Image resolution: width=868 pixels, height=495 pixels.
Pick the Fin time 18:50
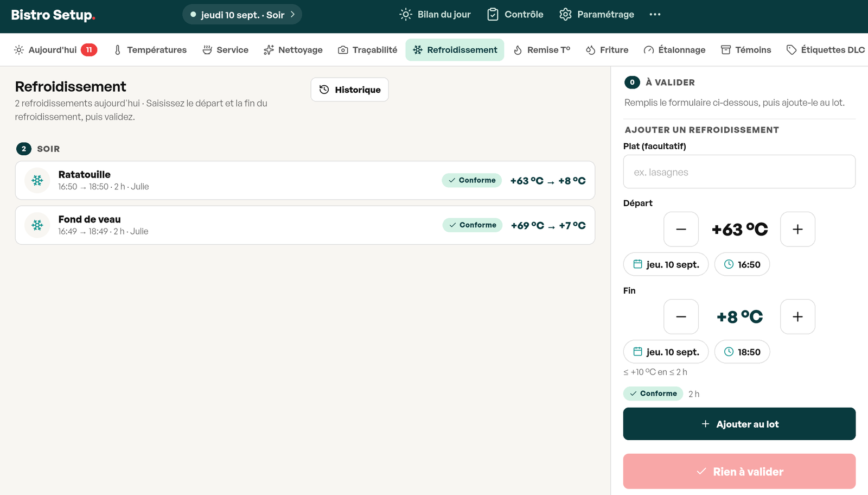click(x=742, y=352)
